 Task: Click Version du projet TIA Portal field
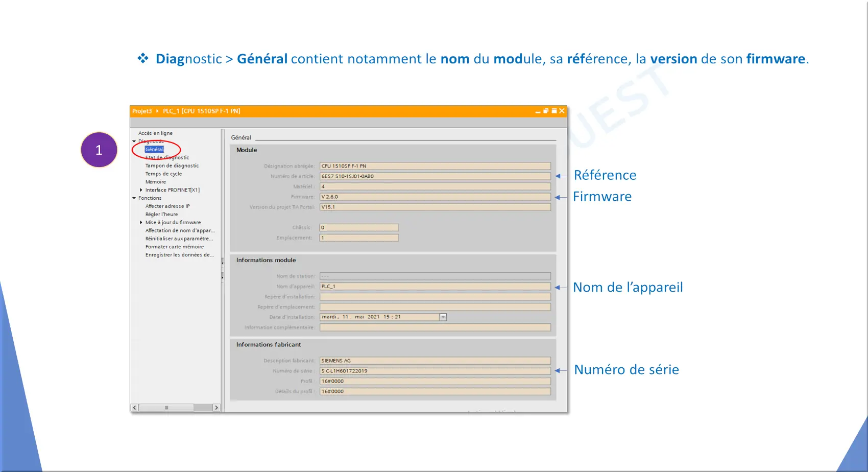(x=435, y=207)
